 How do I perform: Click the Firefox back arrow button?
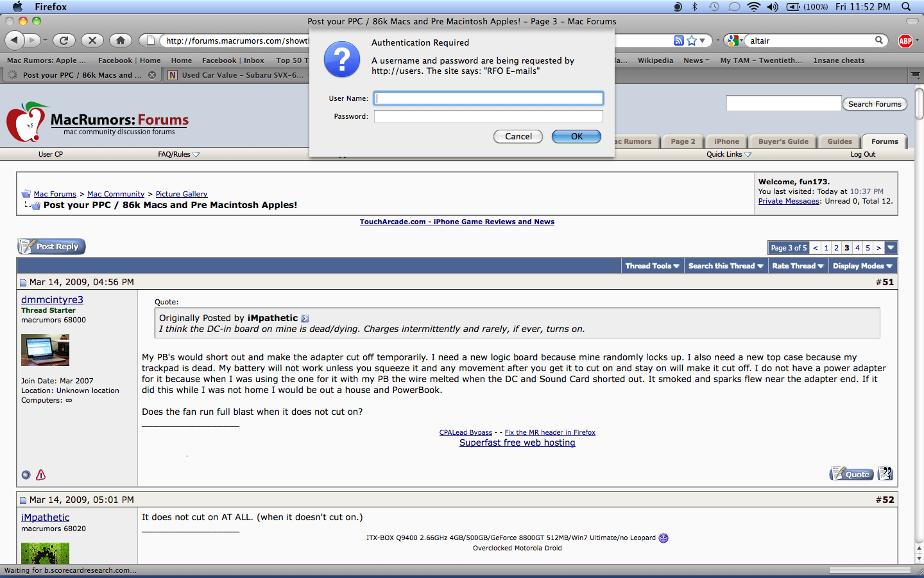coord(14,40)
